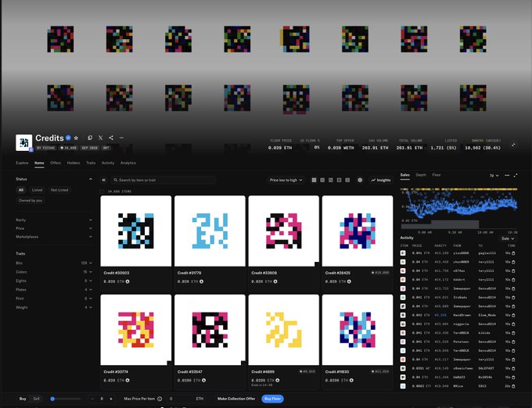This screenshot has height=408, width=532.
Task: Switch to the third view layout icon
Action: 331,180
